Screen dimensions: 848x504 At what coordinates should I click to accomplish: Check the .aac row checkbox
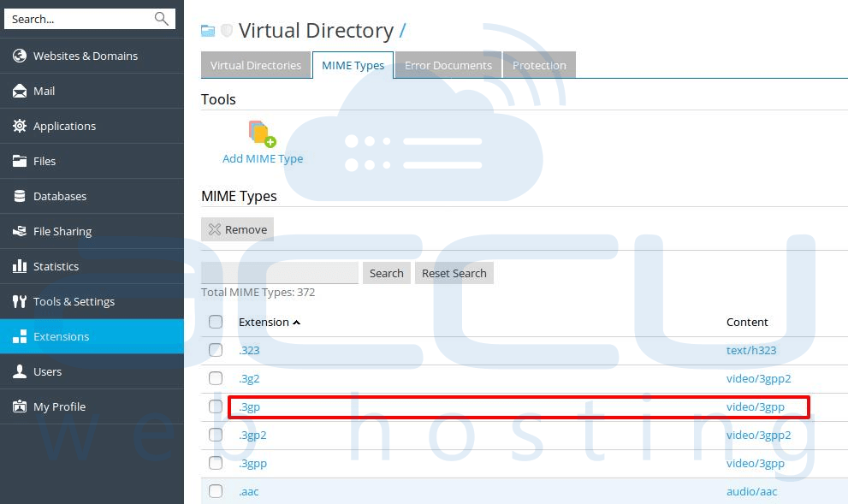216,491
